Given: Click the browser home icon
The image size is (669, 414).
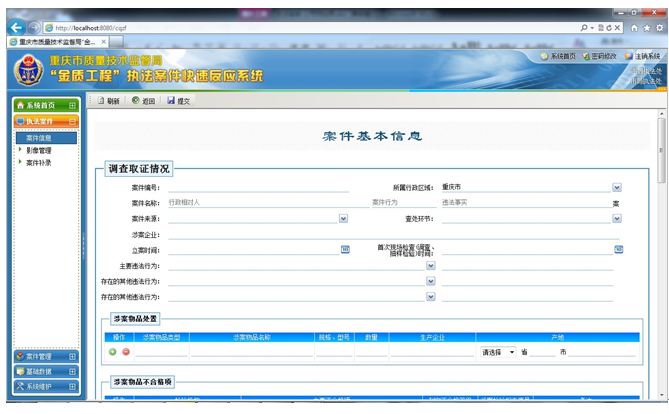Looking at the screenshot, I should [x=633, y=27].
